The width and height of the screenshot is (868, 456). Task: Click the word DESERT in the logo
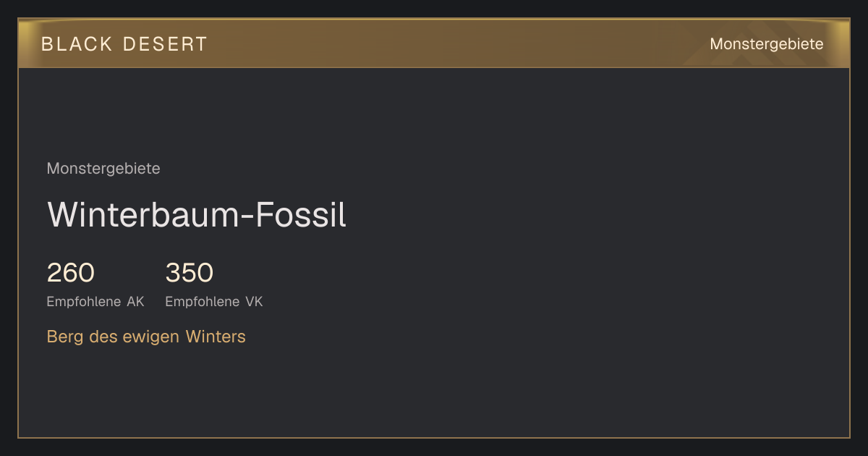165,44
